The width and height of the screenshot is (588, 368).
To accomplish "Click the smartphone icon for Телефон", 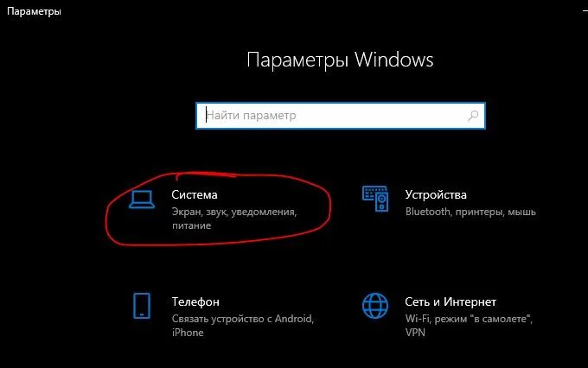I will point(142,306).
